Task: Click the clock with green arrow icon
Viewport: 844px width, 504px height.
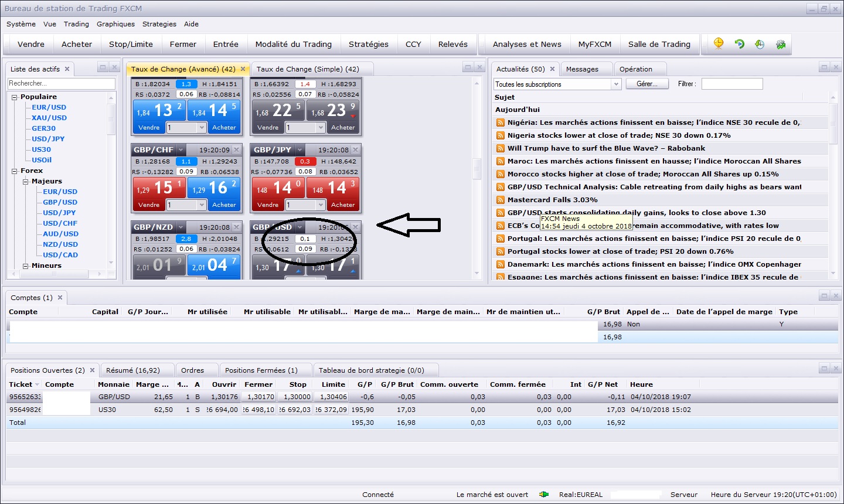Action: click(x=760, y=44)
